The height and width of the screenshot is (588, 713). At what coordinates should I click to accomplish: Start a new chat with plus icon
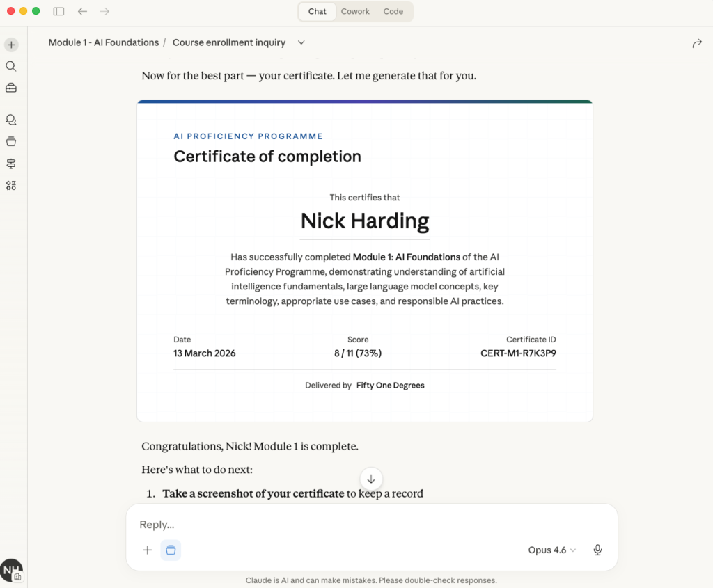[x=11, y=45]
